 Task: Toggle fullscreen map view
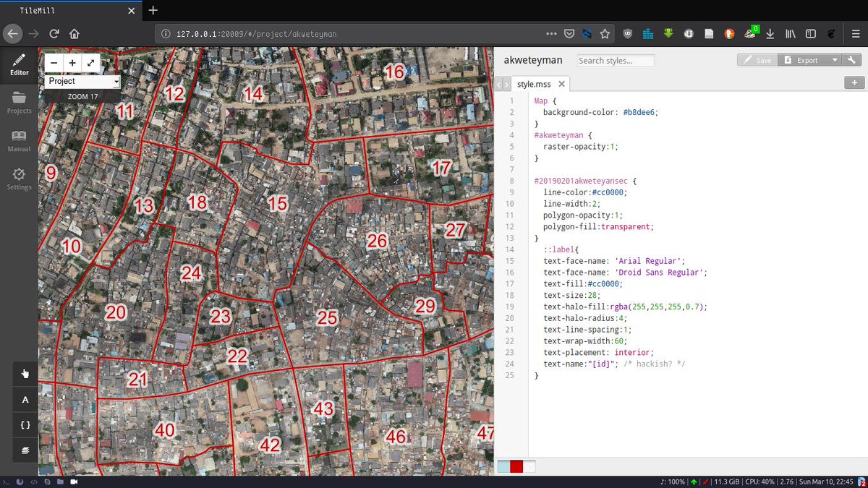point(90,63)
